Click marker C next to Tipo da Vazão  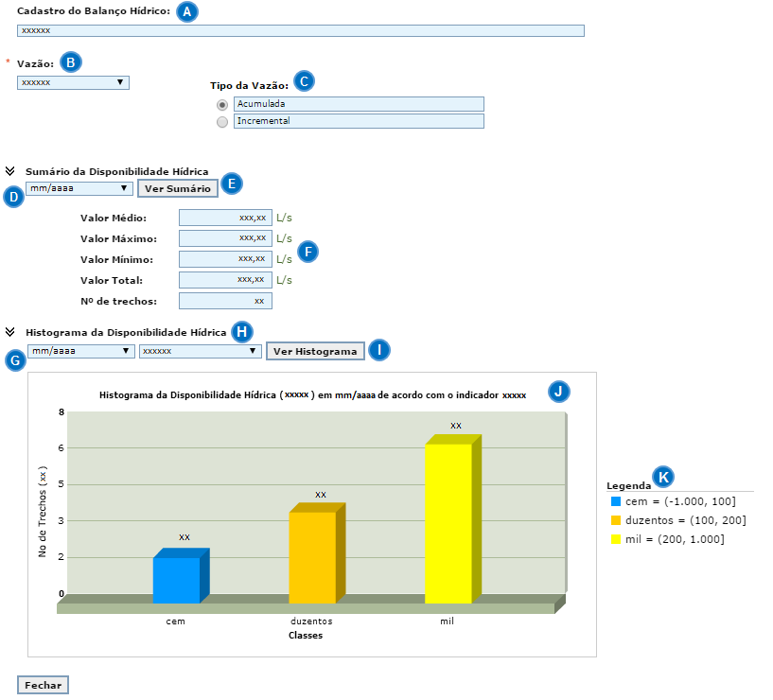coord(304,81)
